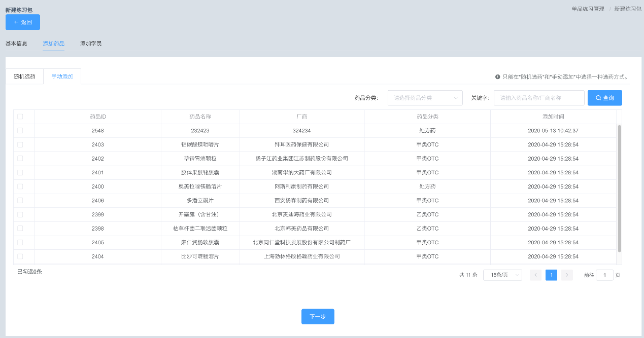This screenshot has height=338, width=644.
Task: Open the 药品分类 dropdown
Action: (x=425, y=98)
